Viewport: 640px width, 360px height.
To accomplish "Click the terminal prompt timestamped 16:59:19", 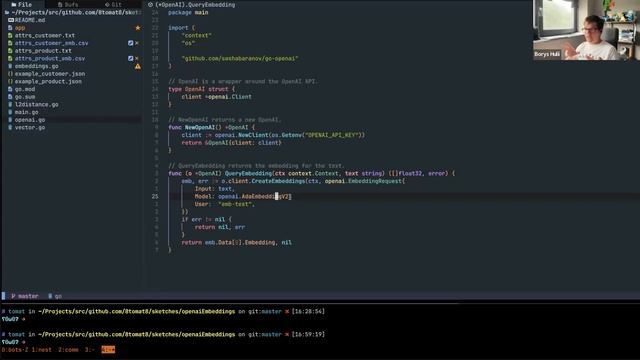I will [x=163, y=334].
